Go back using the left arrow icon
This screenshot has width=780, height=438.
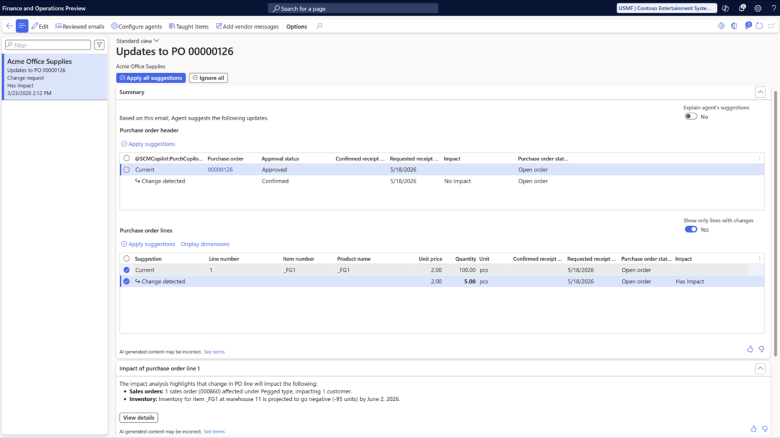(x=9, y=26)
